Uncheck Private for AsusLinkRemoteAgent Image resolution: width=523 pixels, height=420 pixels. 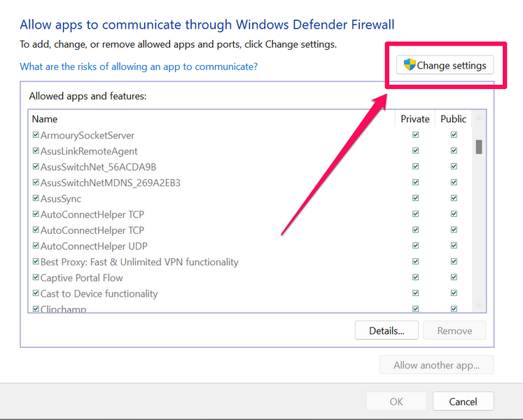click(416, 151)
